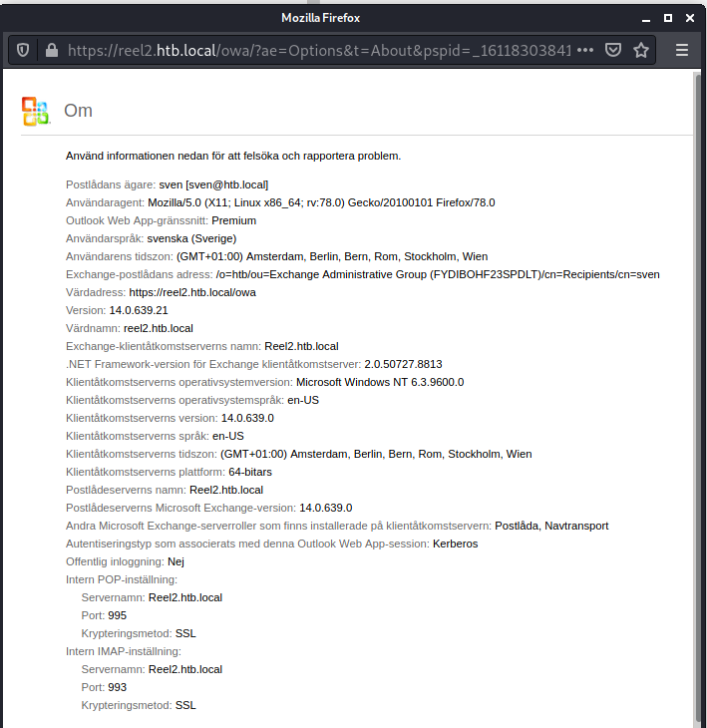Screen dimensions: 707x728
Task: Bookmark this page with the star icon
Action: click(x=641, y=50)
